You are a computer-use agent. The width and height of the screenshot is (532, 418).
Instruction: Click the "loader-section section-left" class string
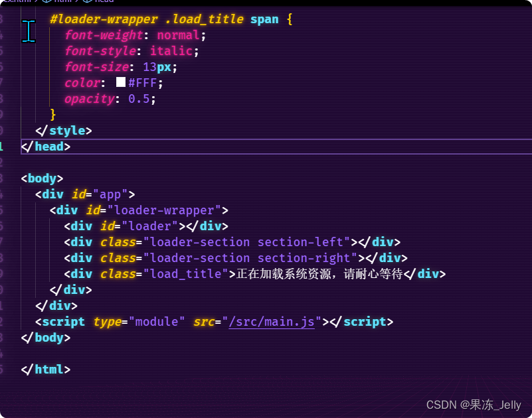(247, 242)
